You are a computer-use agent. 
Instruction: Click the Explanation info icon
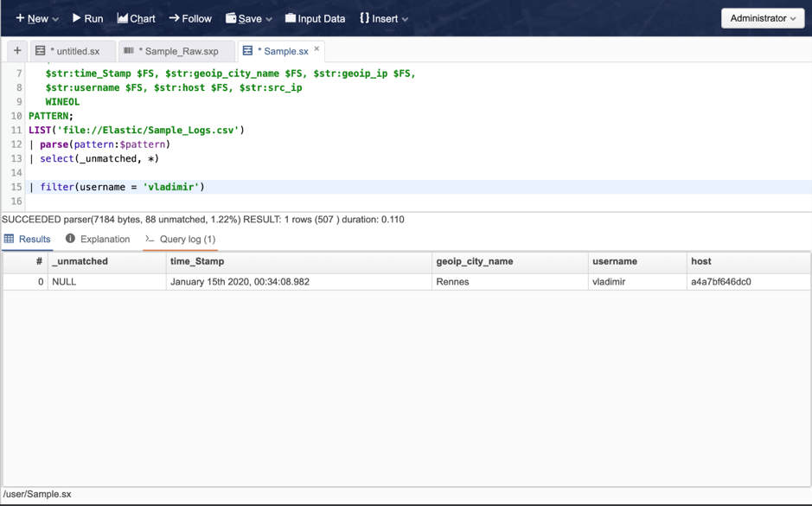[70, 239]
